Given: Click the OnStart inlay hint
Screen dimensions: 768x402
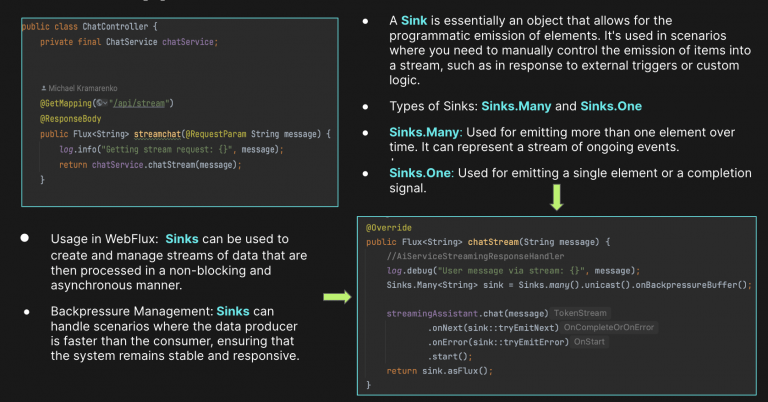Looking at the screenshot, I should (x=588, y=342).
